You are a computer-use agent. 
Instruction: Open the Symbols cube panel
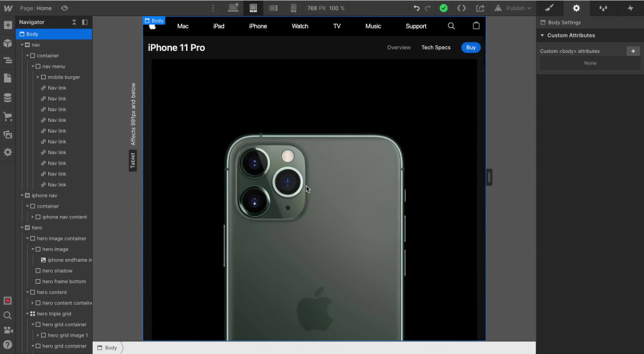[8, 43]
